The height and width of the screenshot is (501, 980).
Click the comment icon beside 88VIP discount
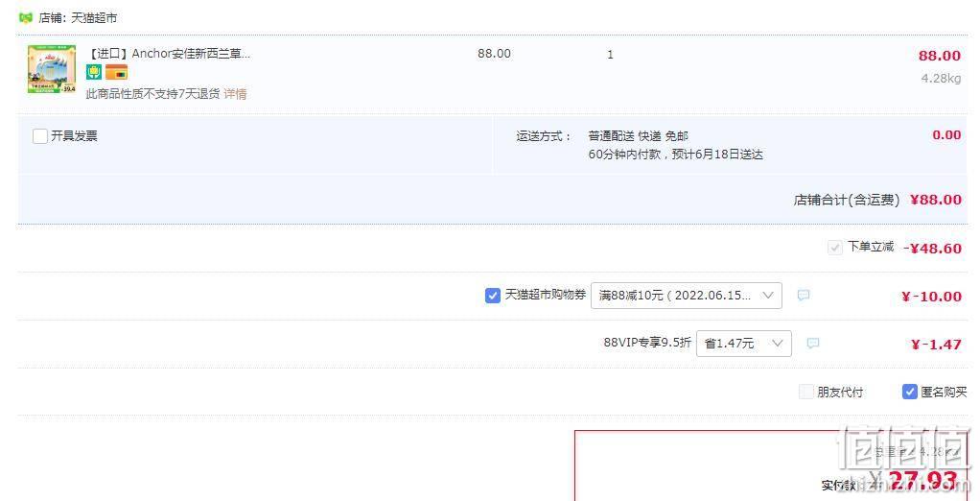pyautogui.click(x=812, y=344)
